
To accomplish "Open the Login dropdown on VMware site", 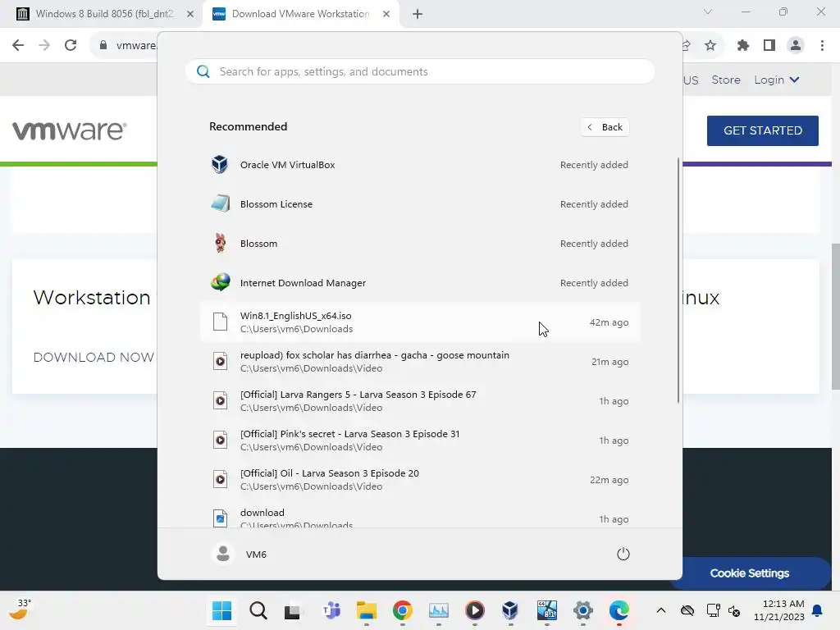I will tap(777, 80).
